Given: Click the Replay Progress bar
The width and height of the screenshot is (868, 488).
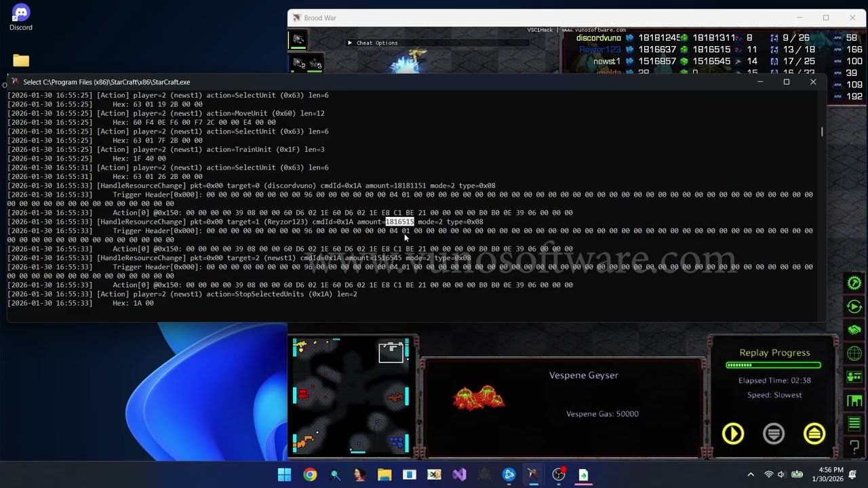Looking at the screenshot, I should [773, 365].
